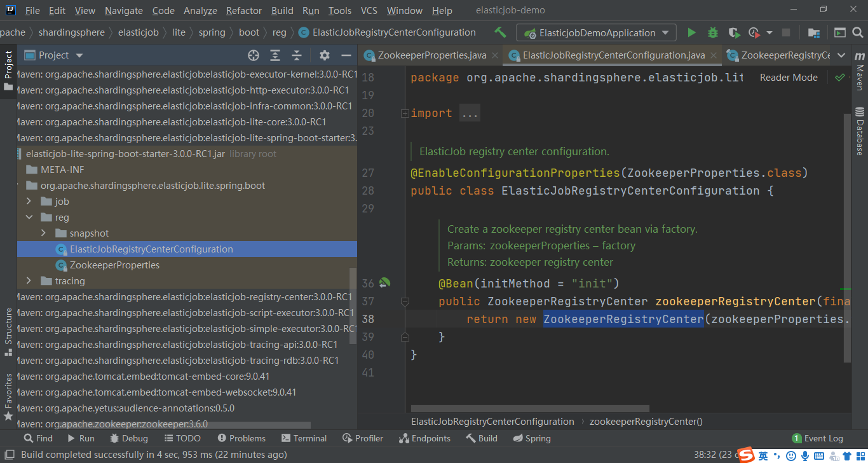Screen dimensions: 868x463
Task: Click Reader Mode toggle in editor
Action: coord(789,77)
